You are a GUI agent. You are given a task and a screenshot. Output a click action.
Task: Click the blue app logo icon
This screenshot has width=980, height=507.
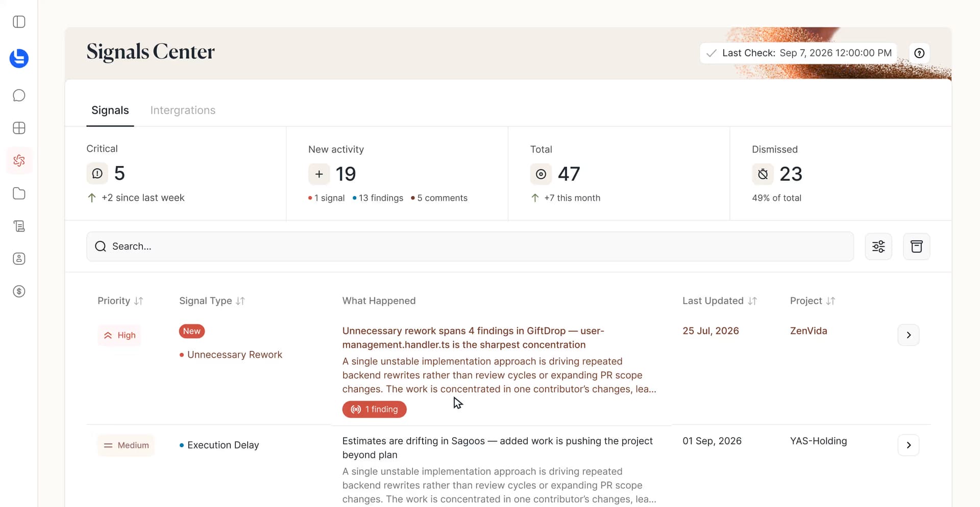tap(19, 58)
